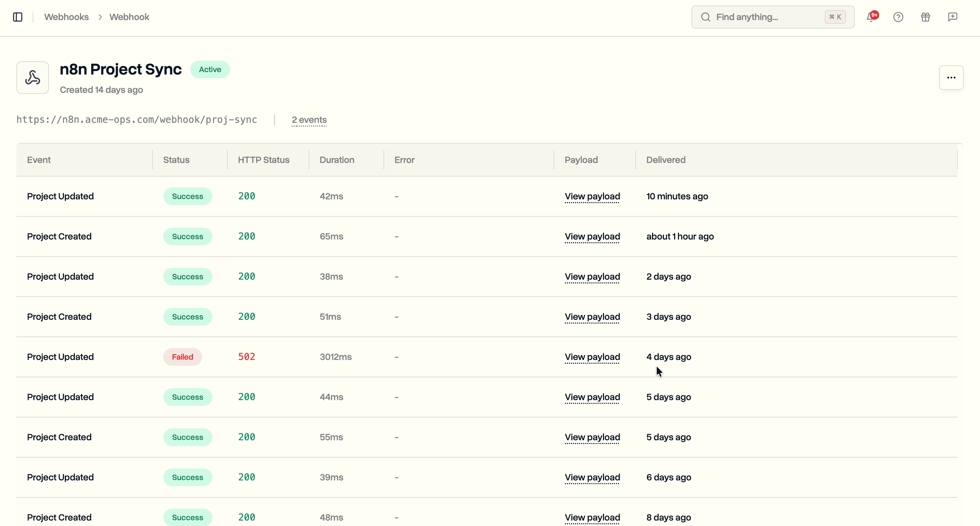Open the help question mark icon
Image resolution: width=980 pixels, height=526 pixels.
pyautogui.click(x=898, y=17)
